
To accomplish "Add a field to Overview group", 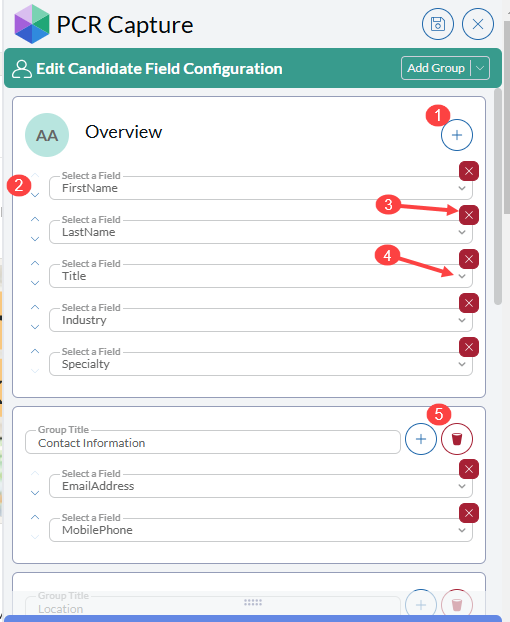I will [x=457, y=135].
